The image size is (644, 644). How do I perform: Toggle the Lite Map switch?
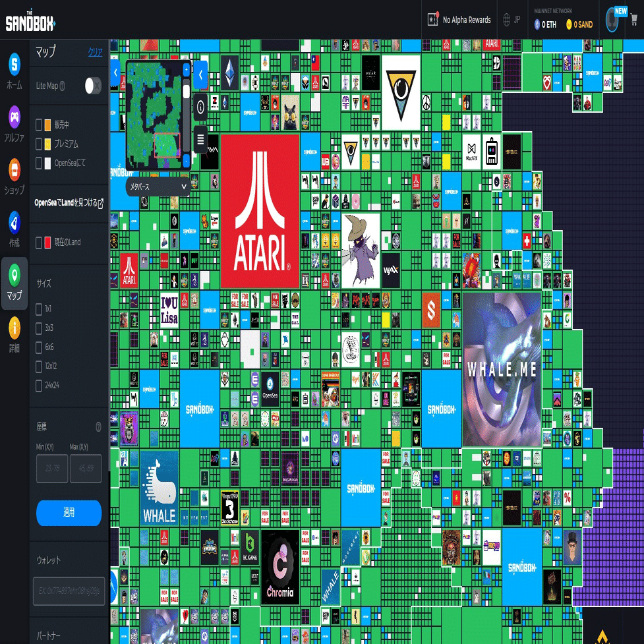tap(93, 86)
